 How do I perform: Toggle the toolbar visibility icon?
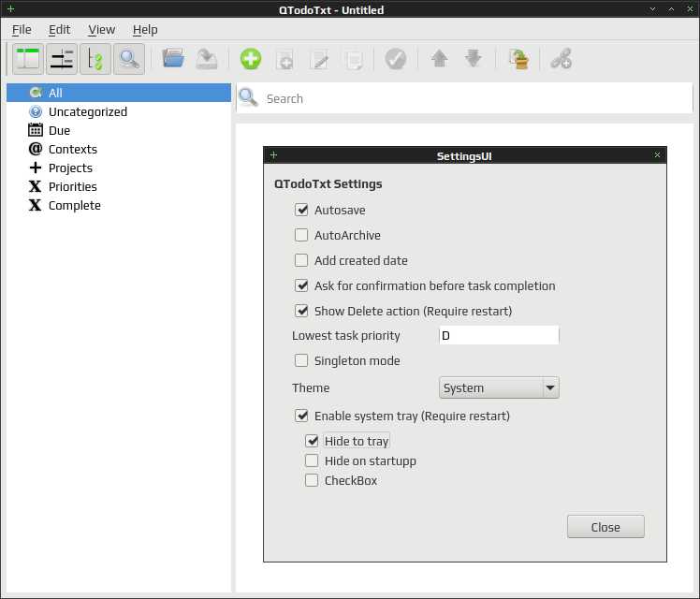pos(62,59)
